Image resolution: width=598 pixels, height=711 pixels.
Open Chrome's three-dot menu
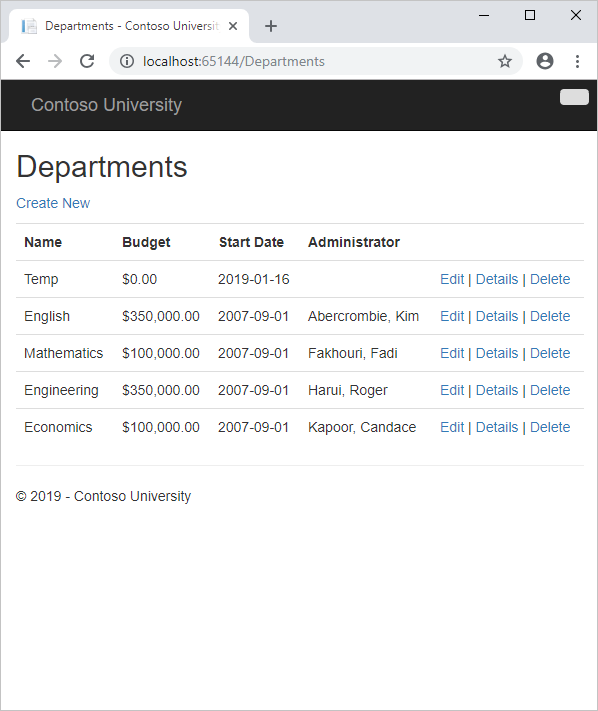pos(577,61)
